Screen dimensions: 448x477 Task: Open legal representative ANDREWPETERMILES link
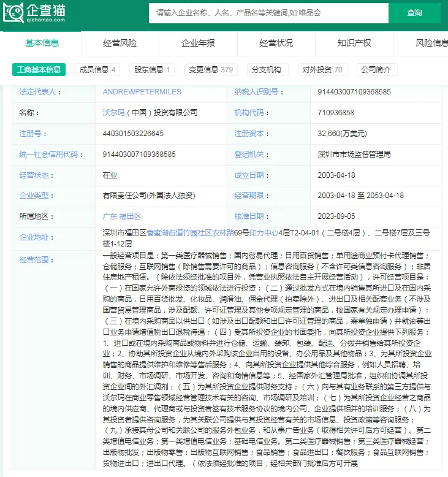142,92
